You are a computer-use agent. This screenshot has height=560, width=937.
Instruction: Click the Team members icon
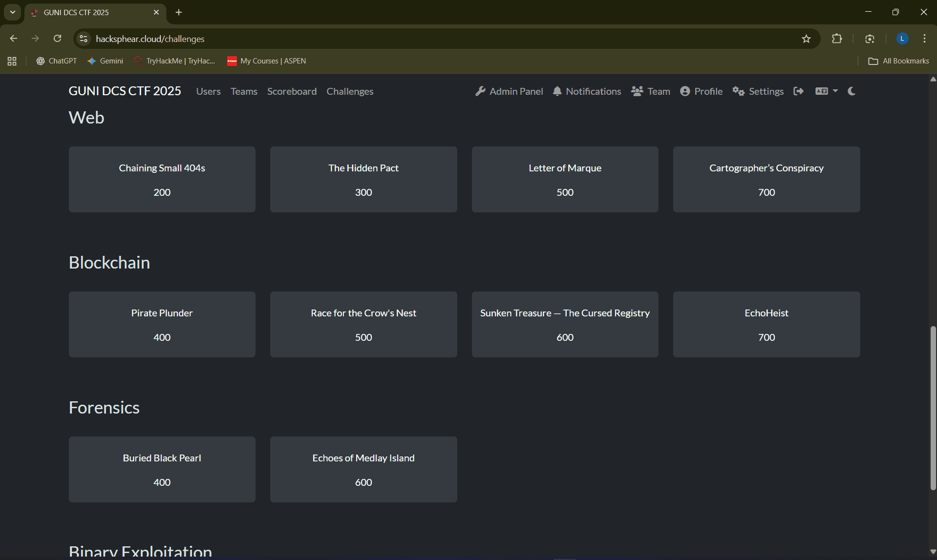pyautogui.click(x=637, y=91)
